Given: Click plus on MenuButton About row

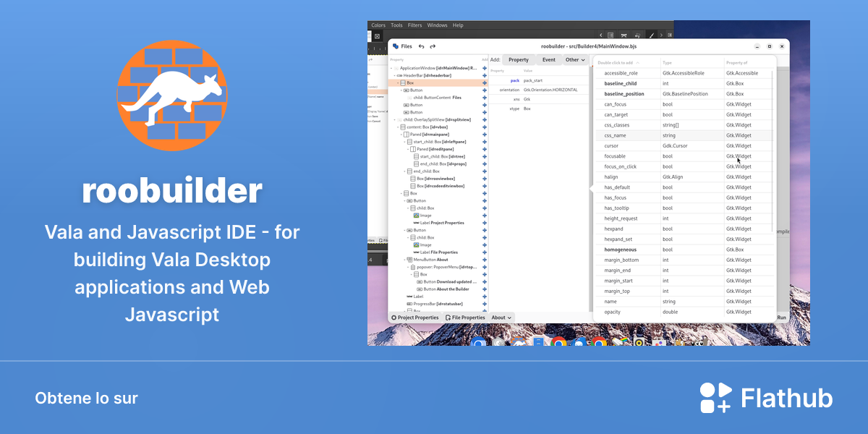Looking at the screenshot, I should tap(485, 260).
